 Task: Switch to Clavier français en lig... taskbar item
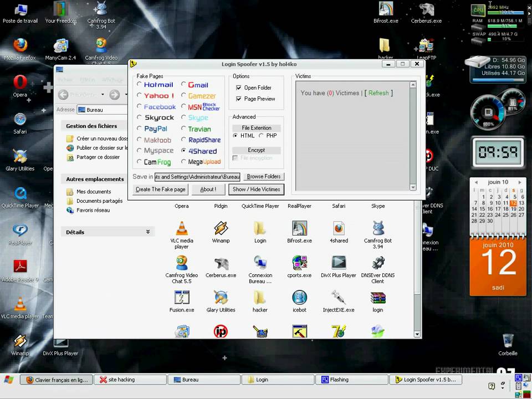[x=57, y=380]
